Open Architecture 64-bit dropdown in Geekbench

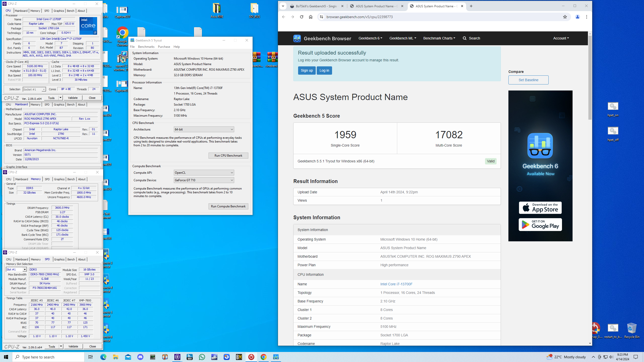(x=204, y=129)
